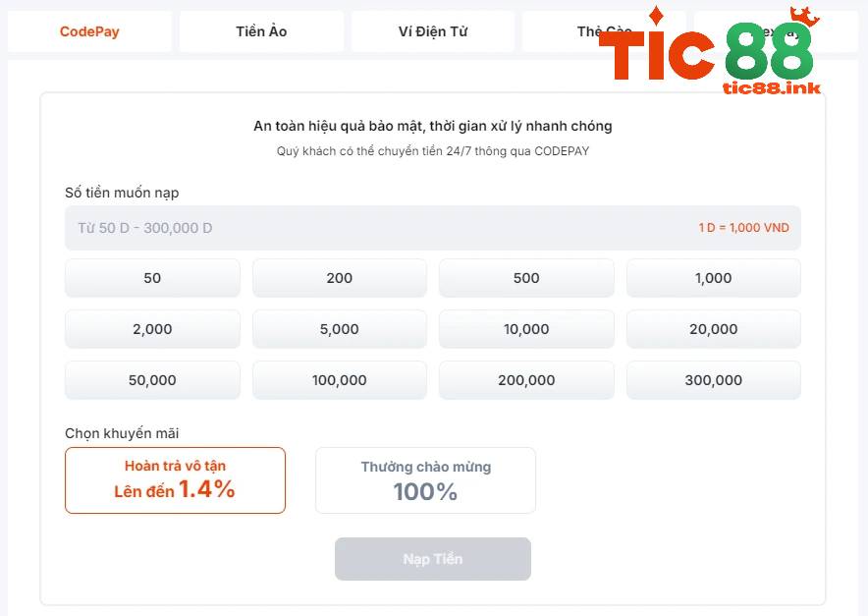Select the 100,000 amount option
This screenshot has width=868, height=616.
point(339,379)
